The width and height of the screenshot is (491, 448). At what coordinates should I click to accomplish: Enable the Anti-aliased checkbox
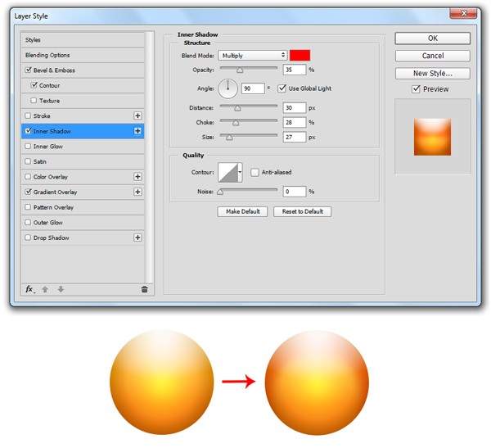(255, 172)
